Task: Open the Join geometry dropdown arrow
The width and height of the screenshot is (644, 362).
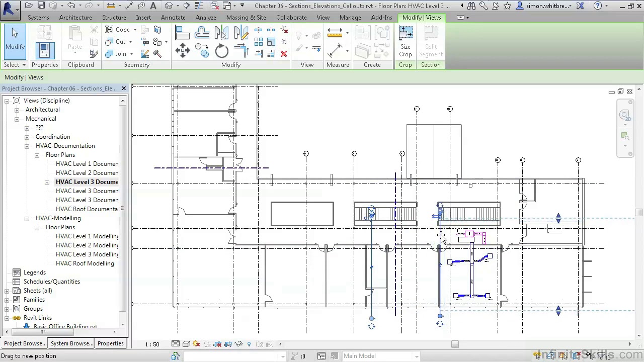Action: click(x=131, y=54)
